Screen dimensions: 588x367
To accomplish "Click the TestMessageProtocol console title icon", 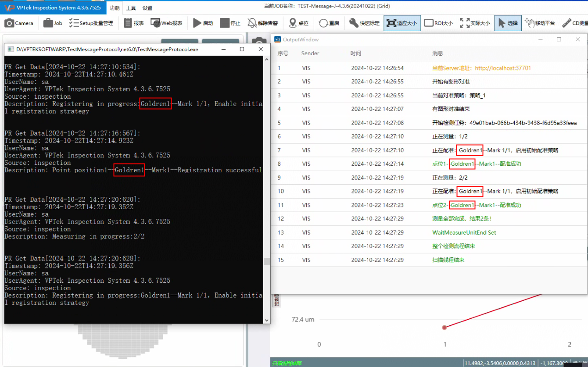I will (11, 49).
